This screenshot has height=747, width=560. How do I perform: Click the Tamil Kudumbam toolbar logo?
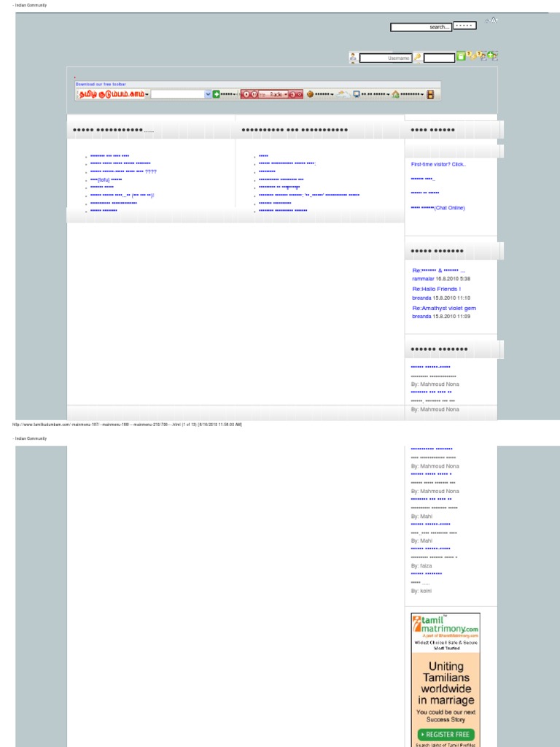(x=112, y=94)
